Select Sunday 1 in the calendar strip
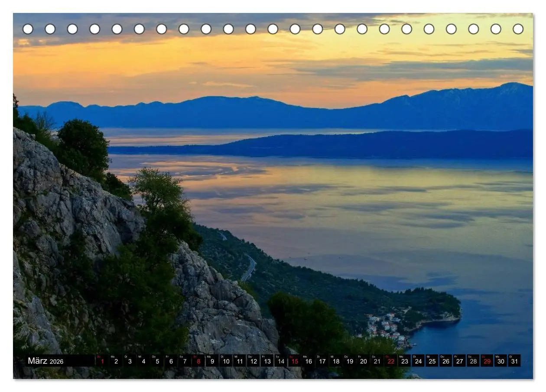Viewport: 546px width, 392px height. pyautogui.click(x=102, y=361)
